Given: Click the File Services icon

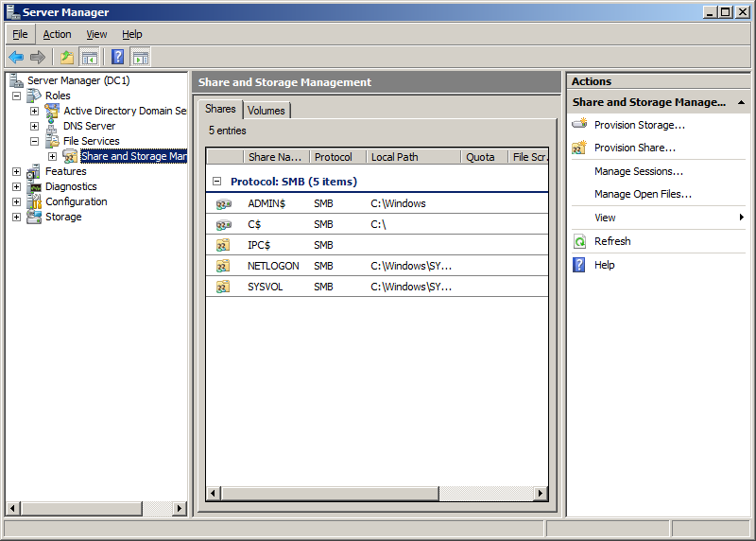Looking at the screenshot, I should 52,141.
